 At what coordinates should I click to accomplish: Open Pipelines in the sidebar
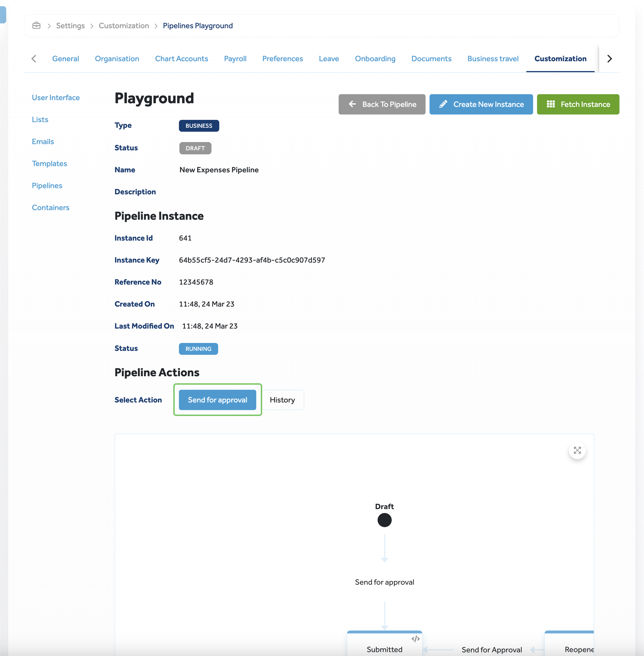[47, 186]
